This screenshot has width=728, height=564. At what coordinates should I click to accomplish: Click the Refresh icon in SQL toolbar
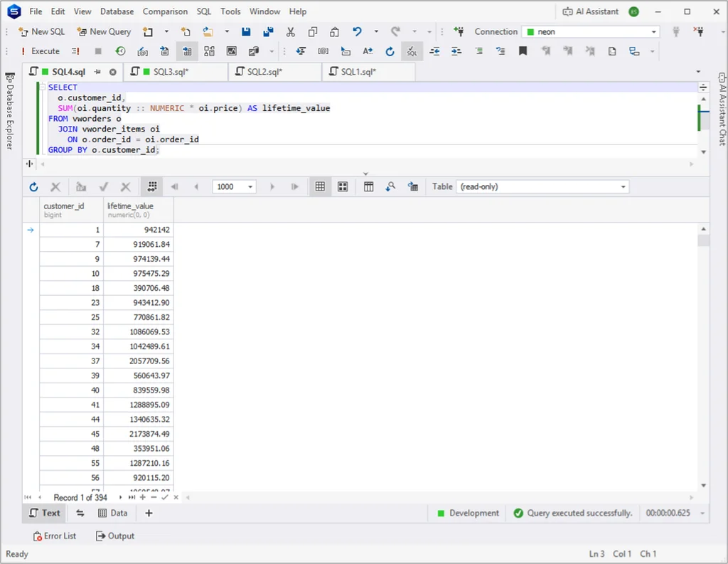pos(390,51)
